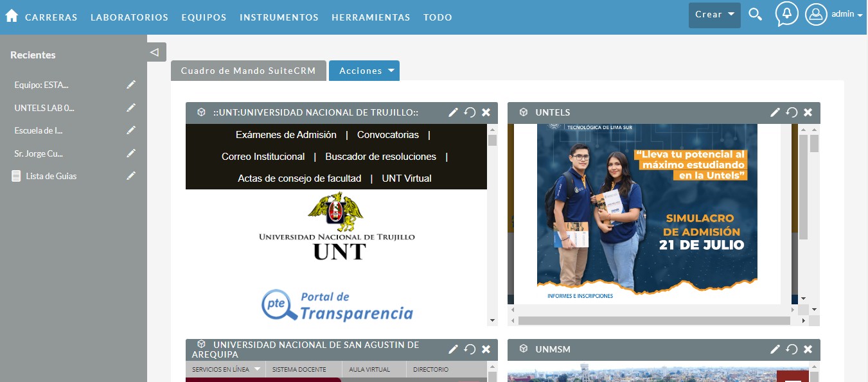Refresh the San Agustin de Arequipa dashlet
This screenshot has width=868, height=382.
pyautogui.click(x=470, y=349)
